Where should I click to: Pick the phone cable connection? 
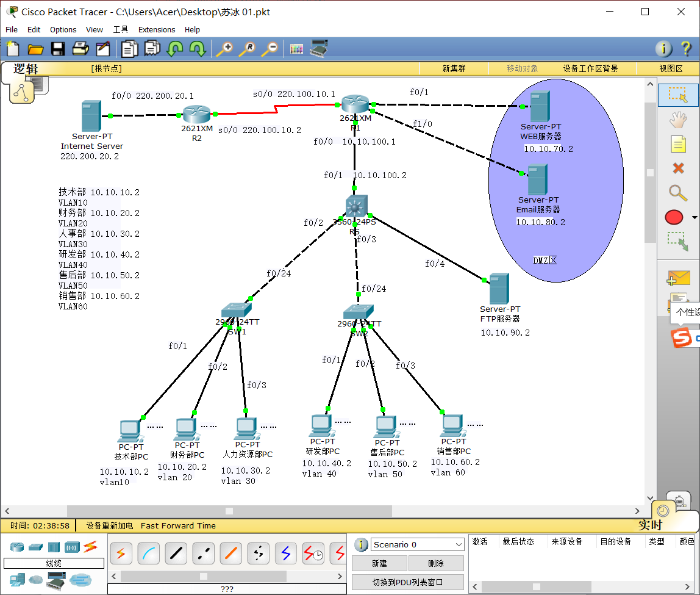pos(259,554)
